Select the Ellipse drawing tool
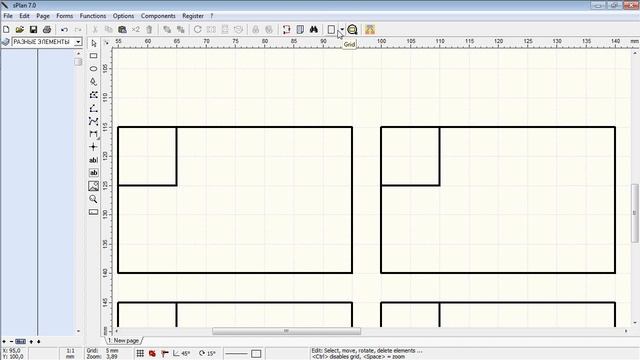The image size is (640, 360). pos(93,69)
